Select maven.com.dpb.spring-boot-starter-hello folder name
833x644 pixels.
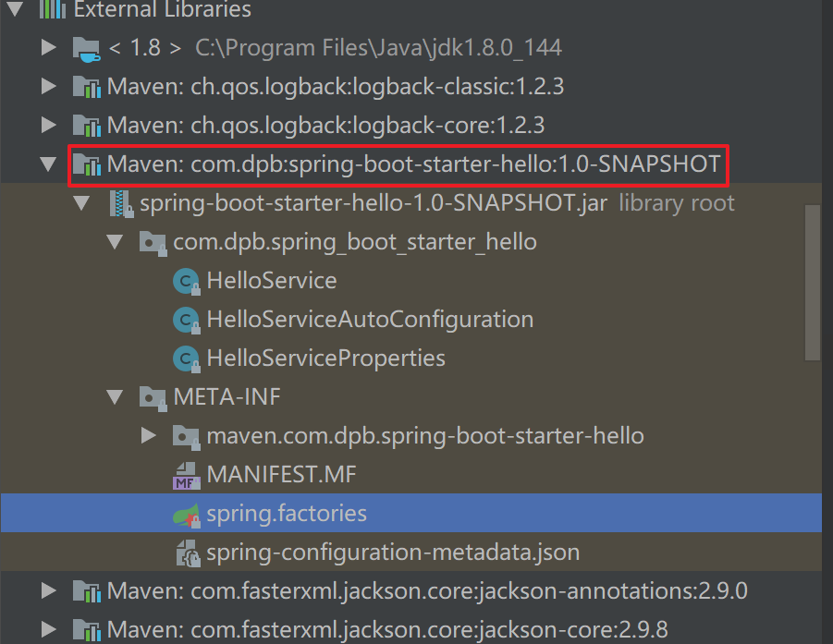(425, 436)
